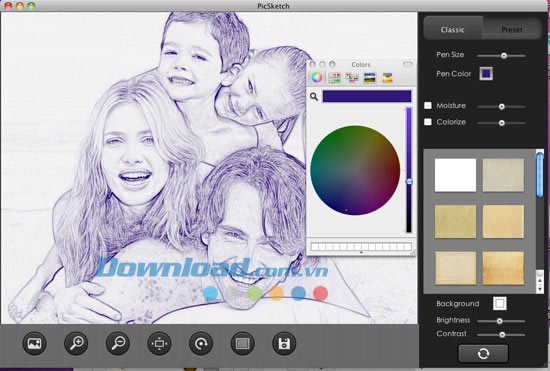
Task: Zoom the PicSketch window with green button
Action: 31,5
